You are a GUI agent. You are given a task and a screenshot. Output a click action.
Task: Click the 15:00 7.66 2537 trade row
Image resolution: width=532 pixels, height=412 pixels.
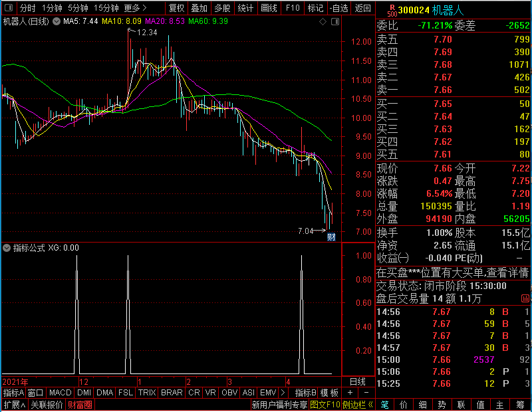point(454,360)
